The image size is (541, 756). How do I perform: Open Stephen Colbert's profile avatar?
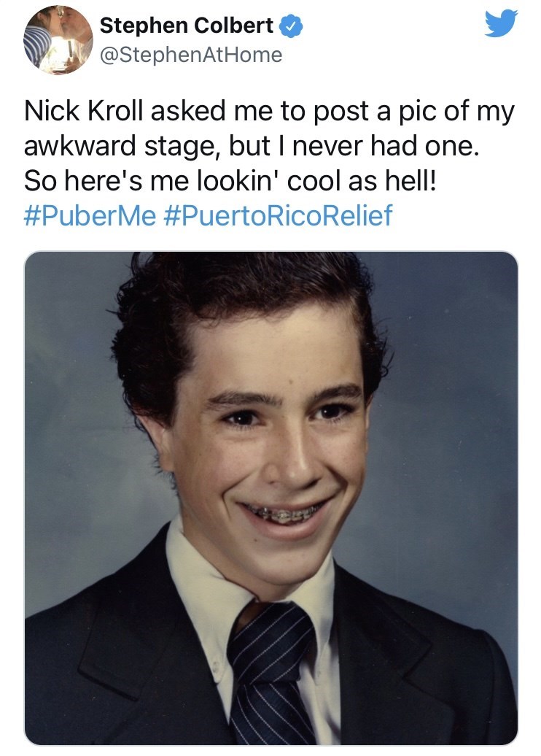pos(58,40)
